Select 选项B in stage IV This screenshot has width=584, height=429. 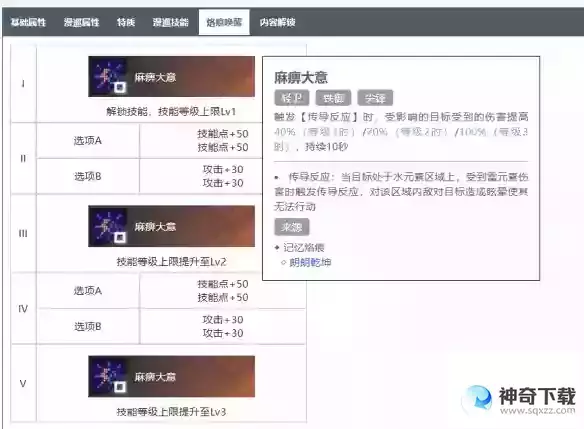[x=88, y=327]
